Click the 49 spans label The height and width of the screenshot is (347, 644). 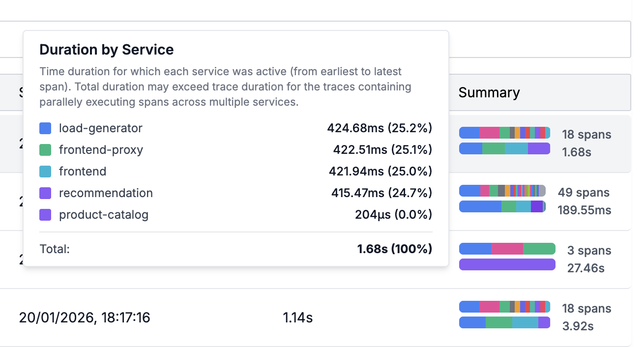click(x=584, y=192)
